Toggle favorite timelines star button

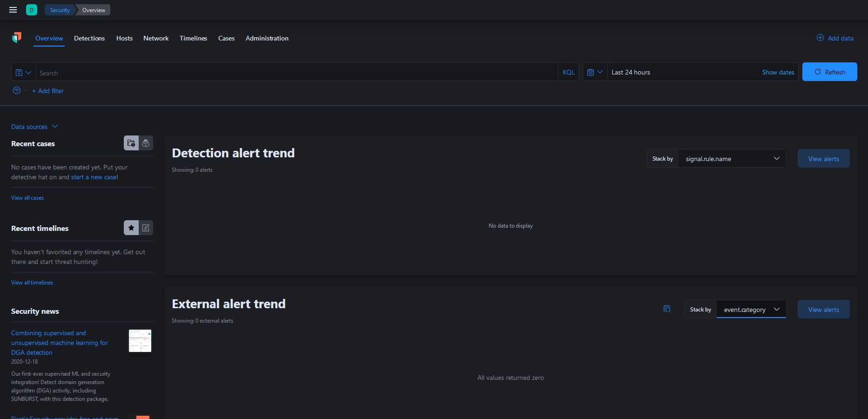131,228
